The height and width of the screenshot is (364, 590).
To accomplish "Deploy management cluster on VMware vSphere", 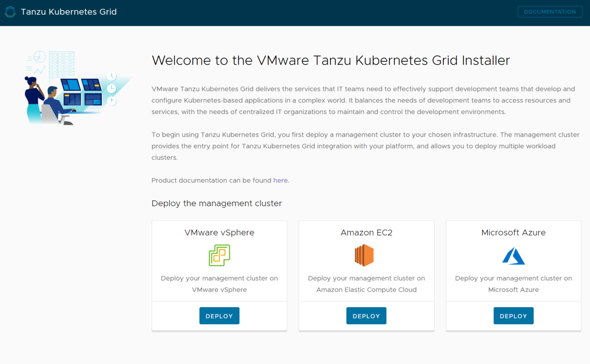I will click(x=219, y=316).
